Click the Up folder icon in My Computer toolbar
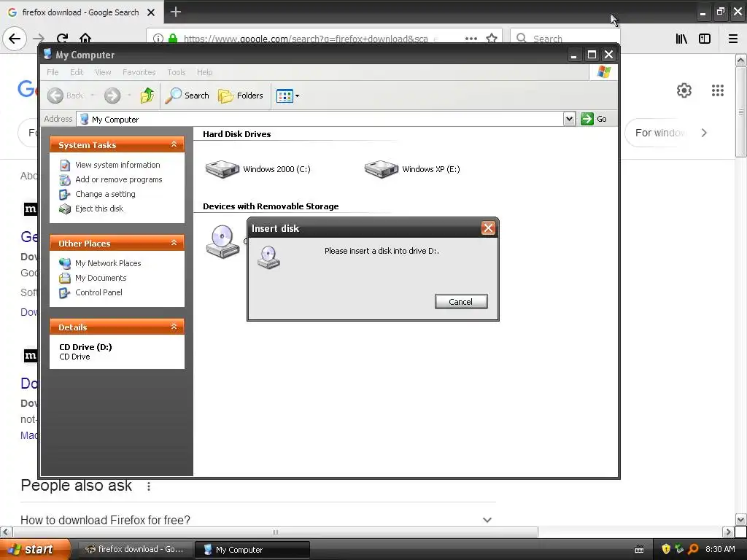 [x=147, y=96]
